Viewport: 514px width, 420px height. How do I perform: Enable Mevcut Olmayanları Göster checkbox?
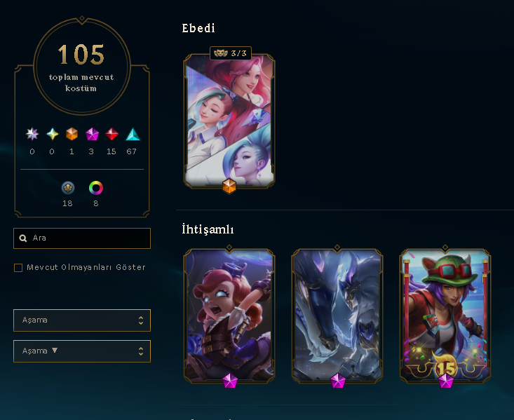pyautogui.click(x=18, y=268)
